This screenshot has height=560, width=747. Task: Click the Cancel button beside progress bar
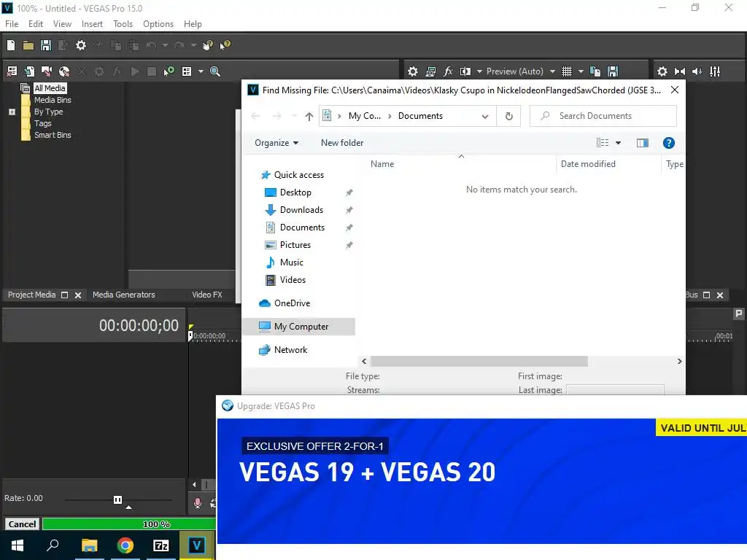click(x=22, y=524)
